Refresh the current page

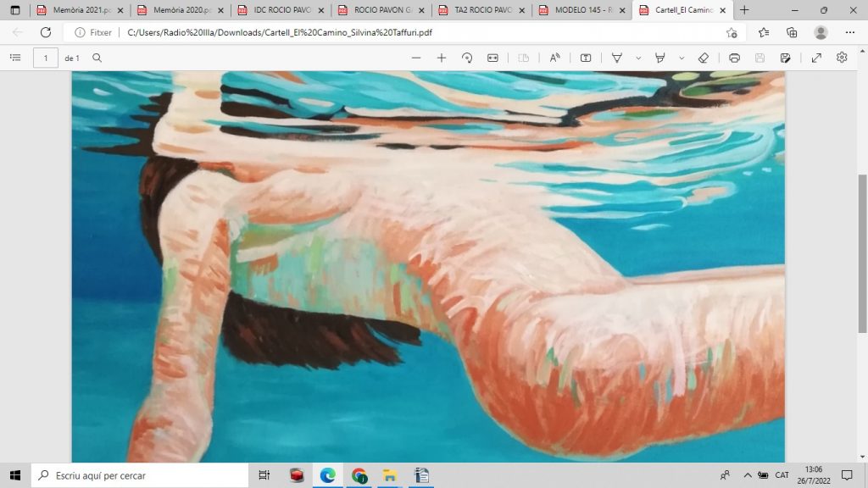46,33
